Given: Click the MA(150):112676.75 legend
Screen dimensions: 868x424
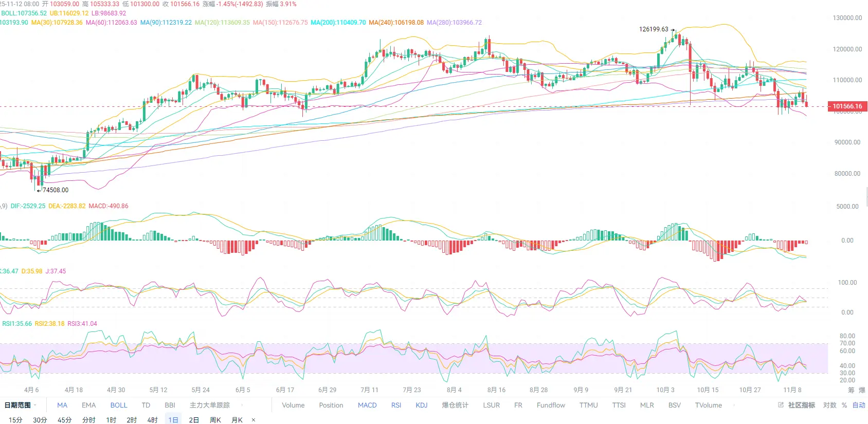Looking at the screenshot, I should pos(280,23).
